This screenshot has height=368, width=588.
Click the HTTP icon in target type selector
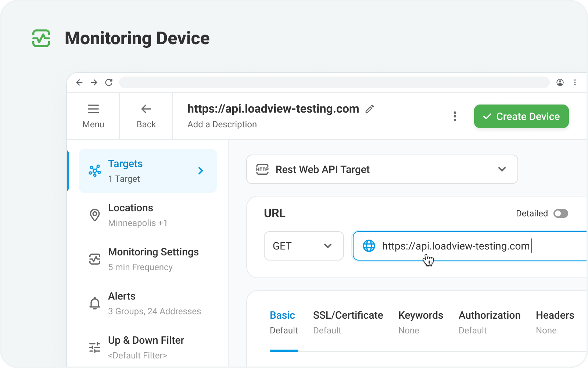262,169
